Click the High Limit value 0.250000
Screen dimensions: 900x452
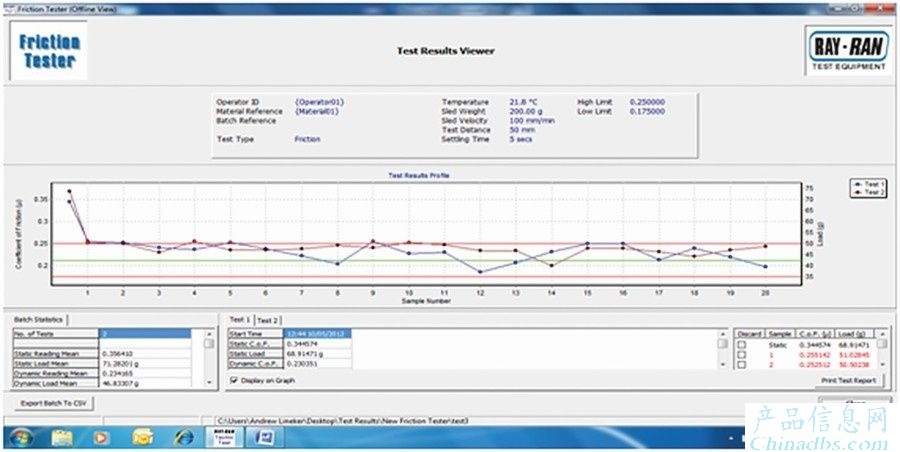coord(647,102)
